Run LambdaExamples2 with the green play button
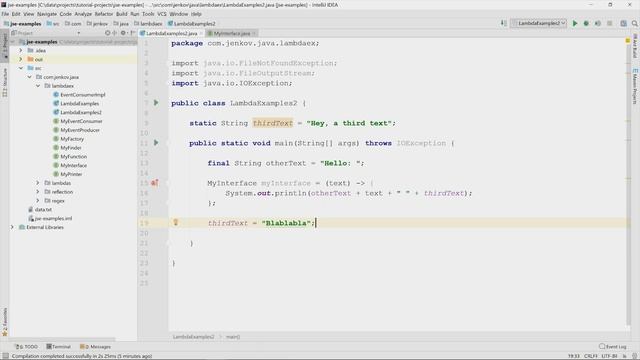The width and height of the screenshot is (640, 360). click(x=575, y=24)
